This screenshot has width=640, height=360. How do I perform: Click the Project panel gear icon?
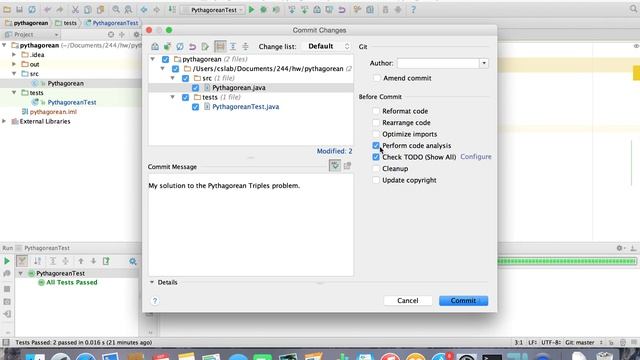click(137, 35)
